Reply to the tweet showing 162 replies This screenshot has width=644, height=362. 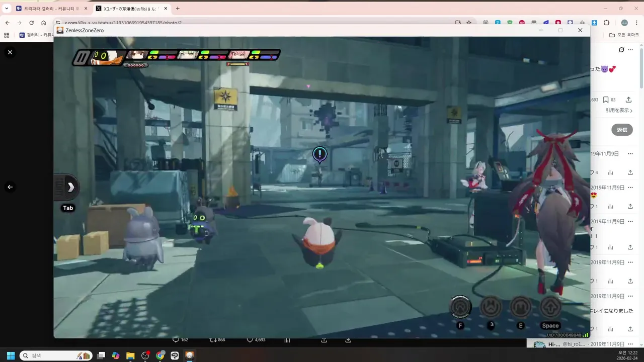click(180, 340)
